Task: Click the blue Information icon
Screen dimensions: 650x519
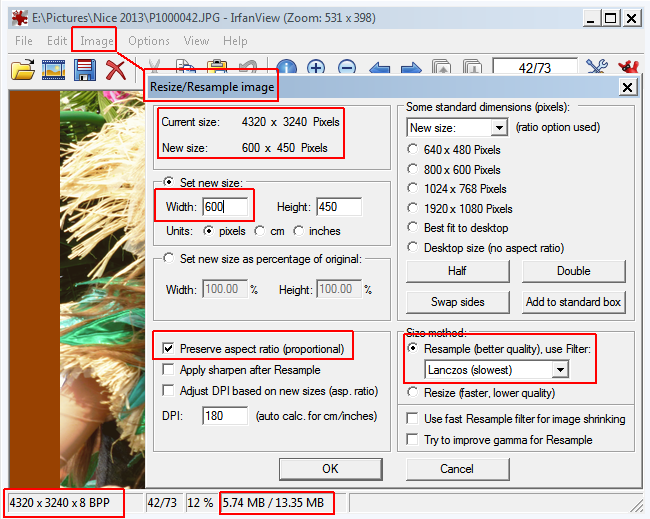Action: [x=287, y=69]
